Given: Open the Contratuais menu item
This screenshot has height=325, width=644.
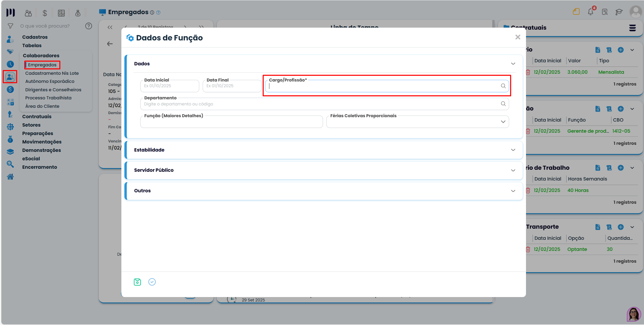Looking at the screenshot, I should click(37, 117).
